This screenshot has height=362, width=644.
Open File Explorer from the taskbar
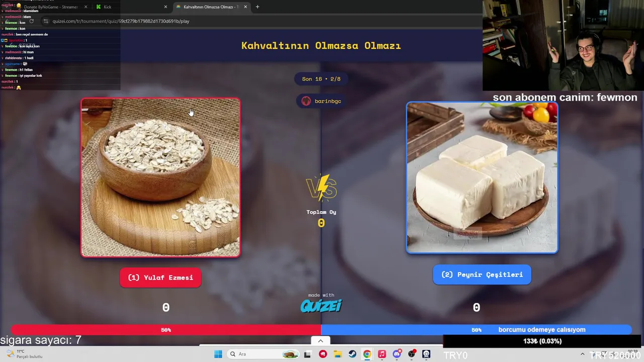click(x=338, y=354)
